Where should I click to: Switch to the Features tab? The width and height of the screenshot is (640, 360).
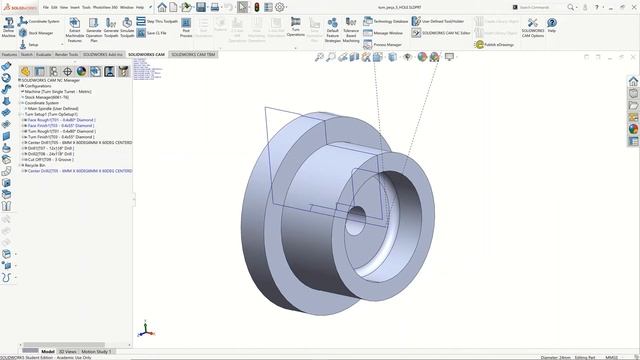pyautogui.click(x=9, y=54)
